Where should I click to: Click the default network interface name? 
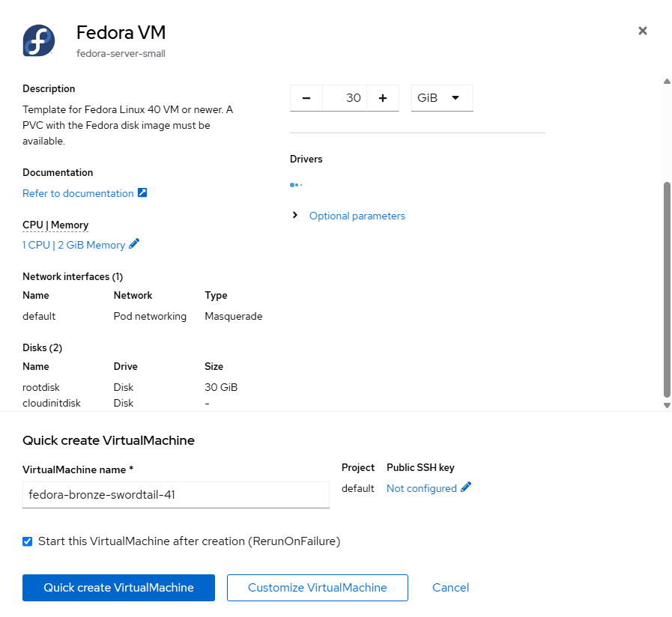(39, 316)
